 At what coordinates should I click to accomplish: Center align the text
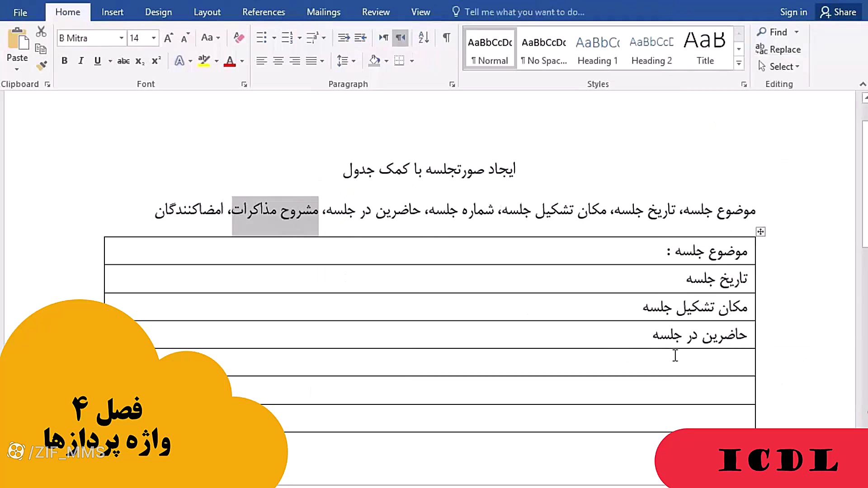[278, 61]
